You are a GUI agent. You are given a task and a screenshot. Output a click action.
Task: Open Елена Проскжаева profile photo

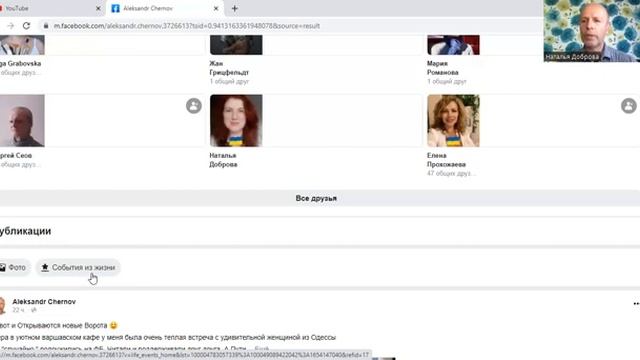click(453, 120)
